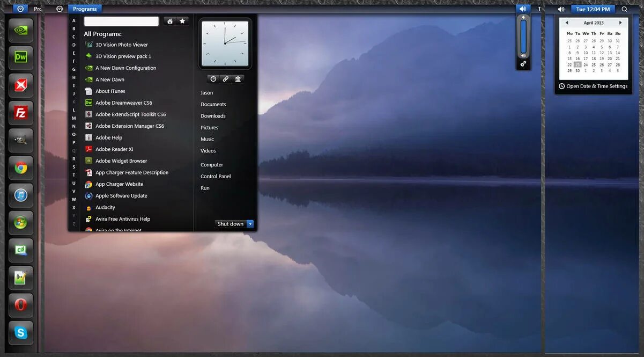Screen dimensions: 644x357
Task: Open Skype from the dock
Action: 21,333
